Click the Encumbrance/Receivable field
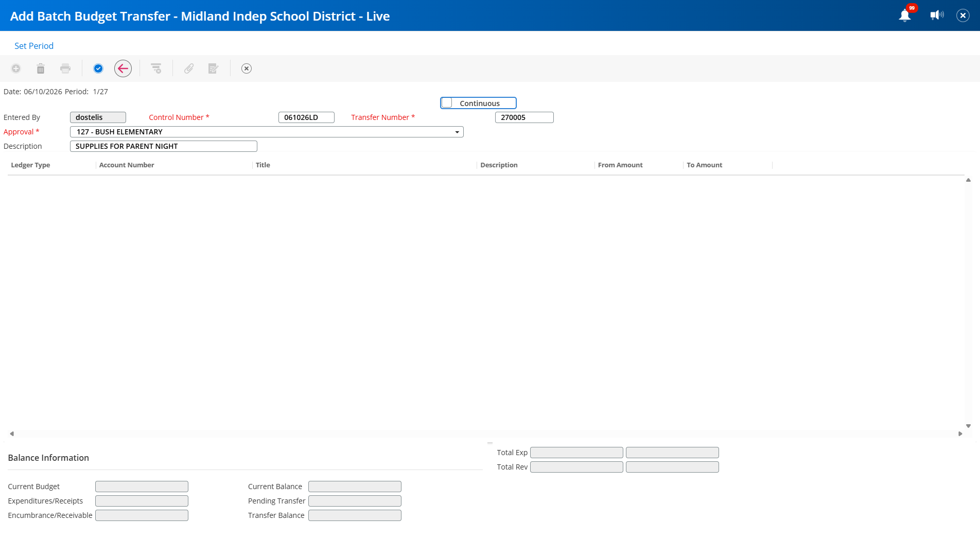 point(142,515)
